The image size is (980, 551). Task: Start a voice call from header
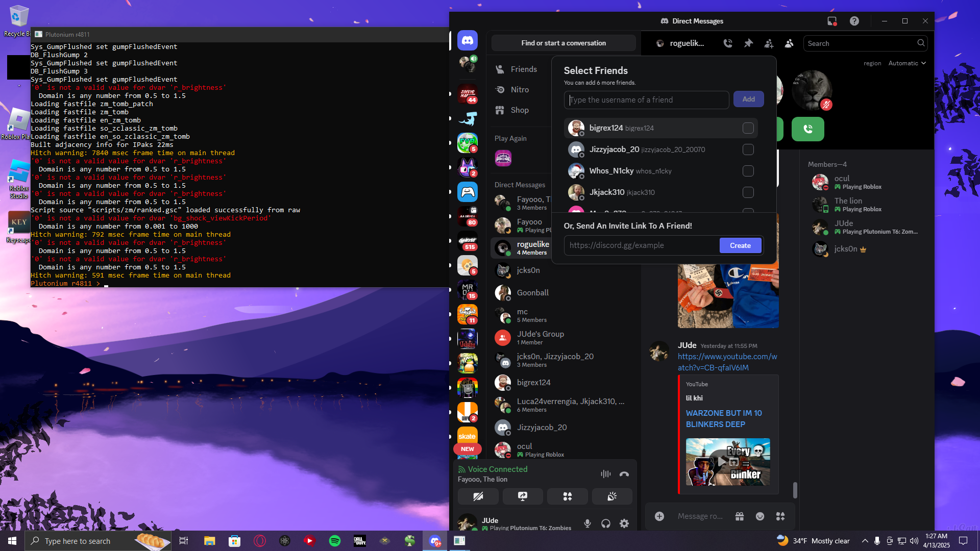point(728,43)
